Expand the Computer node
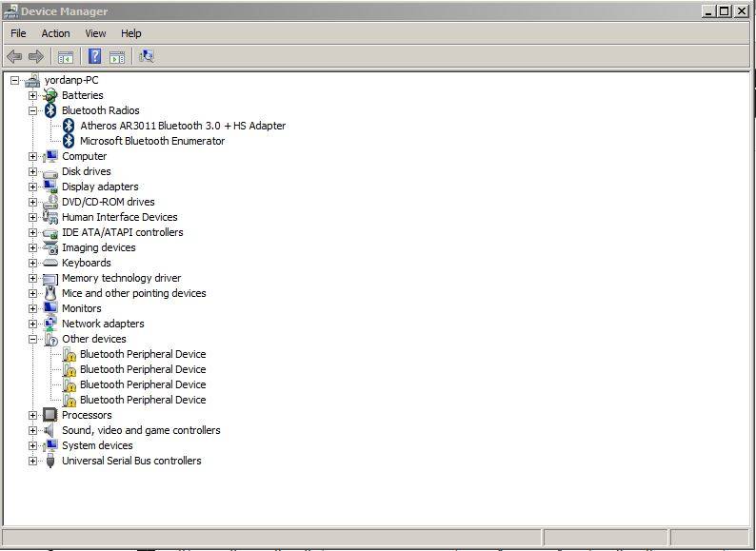This screenshot has height=551, width=756. 32,157
